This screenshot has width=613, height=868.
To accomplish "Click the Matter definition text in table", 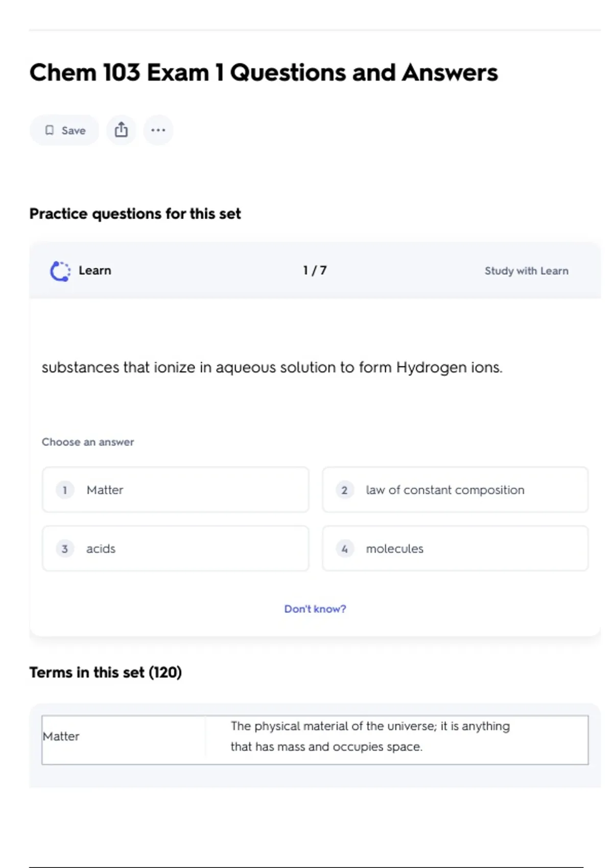I will pos(370,736).
